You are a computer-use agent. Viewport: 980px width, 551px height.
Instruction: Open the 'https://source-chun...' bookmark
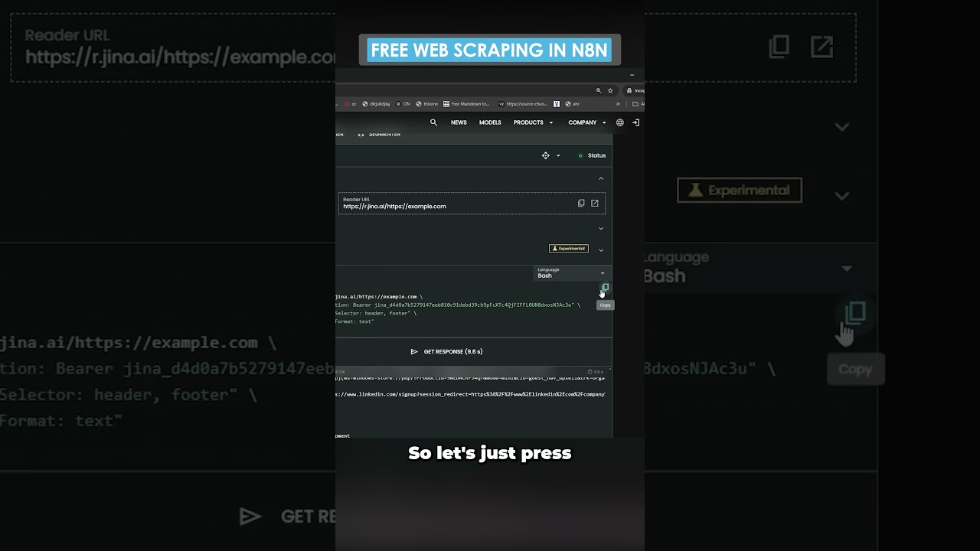(x=523, y=104)
